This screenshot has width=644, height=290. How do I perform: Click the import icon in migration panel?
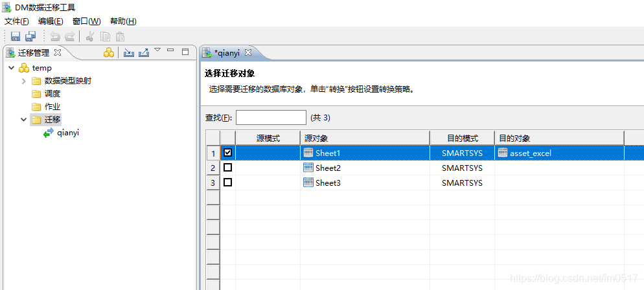click(x=129, y=52)
